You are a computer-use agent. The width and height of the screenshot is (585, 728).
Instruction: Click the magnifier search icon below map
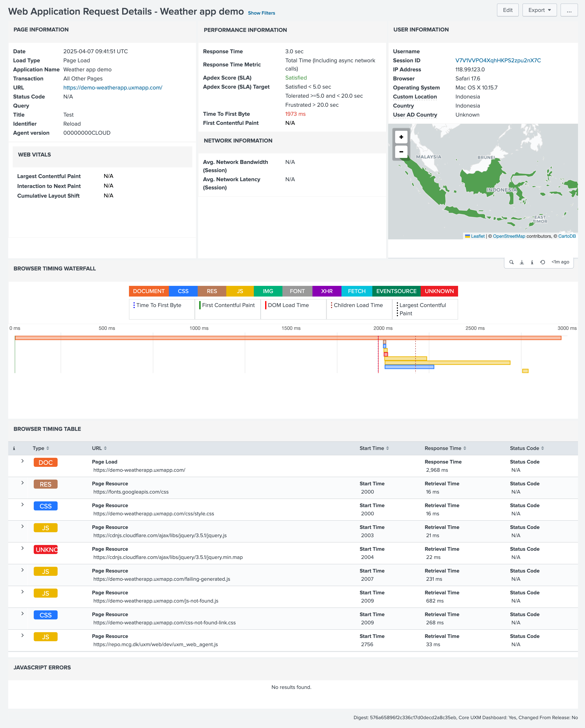pos(511,262)
